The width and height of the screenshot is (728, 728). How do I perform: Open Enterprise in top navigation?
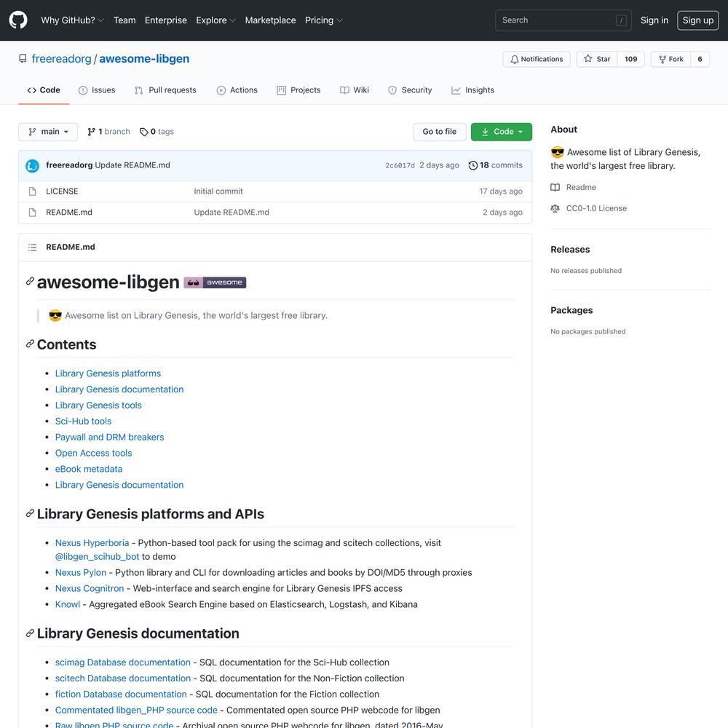tap(166, 20)
